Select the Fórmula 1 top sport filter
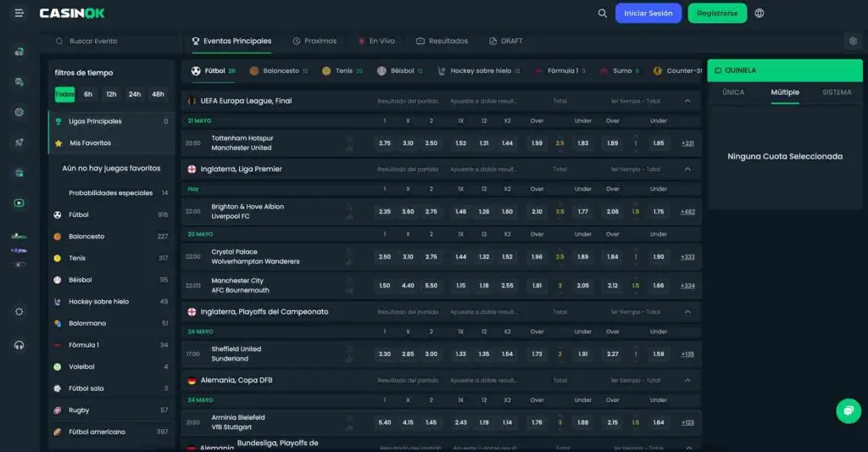 pyautogui.click(x=560, y=71)
